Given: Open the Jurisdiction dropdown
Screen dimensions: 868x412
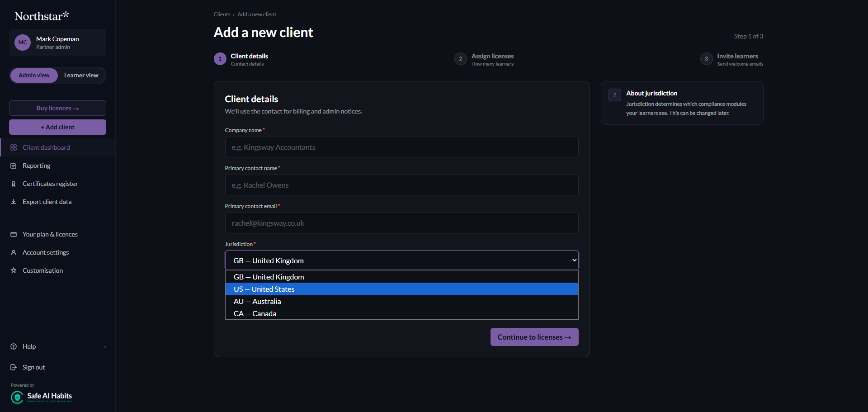Looking at the screenshot, I should click(401, 260).
